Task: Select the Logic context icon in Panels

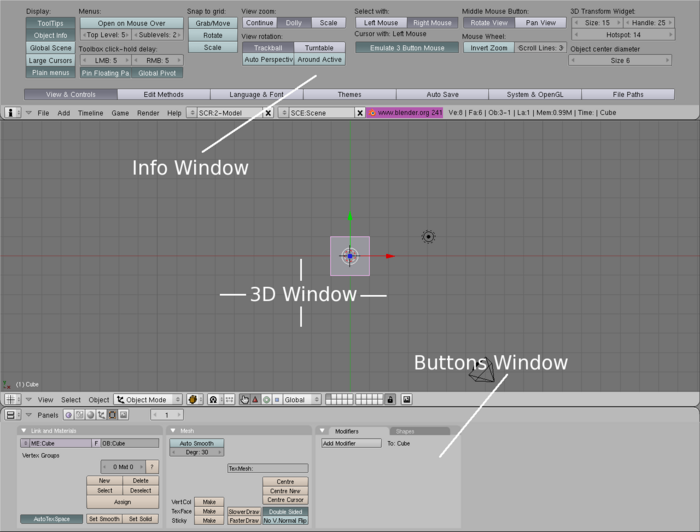Action: pos(68,415)
